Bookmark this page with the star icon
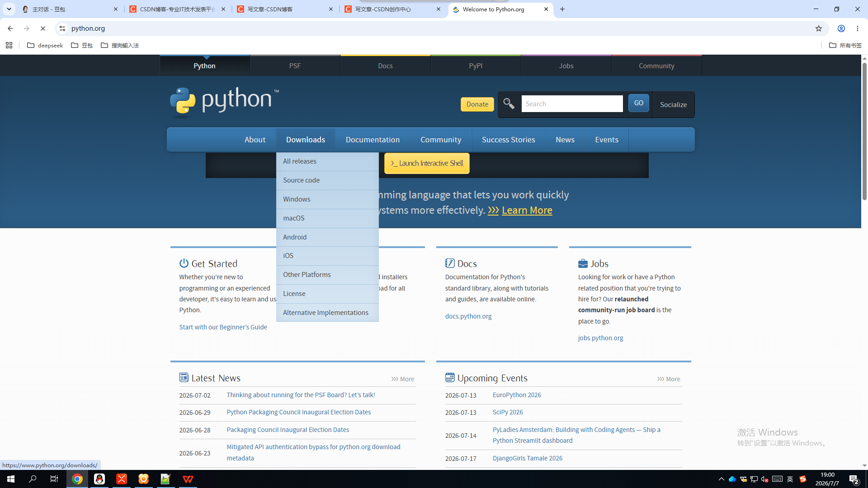868x488 pixels. pyautogui.click(x=819, y=28)
